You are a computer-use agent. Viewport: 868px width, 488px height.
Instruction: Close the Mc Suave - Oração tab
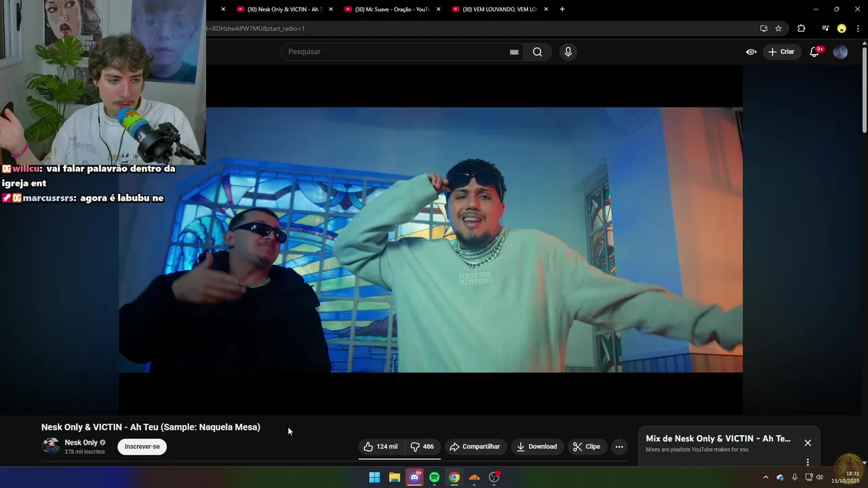pos(438,9)
